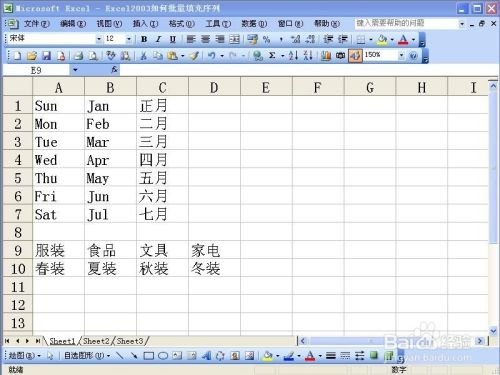Expand the zoom 150% dropdown
500x375 pixels.
coord(402,55)
